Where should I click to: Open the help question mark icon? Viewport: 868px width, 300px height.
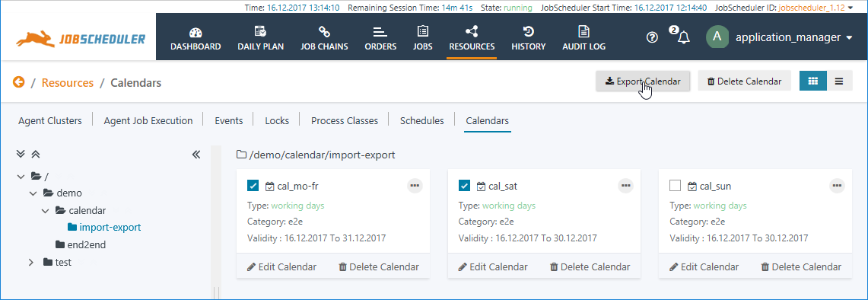[653, 38]
